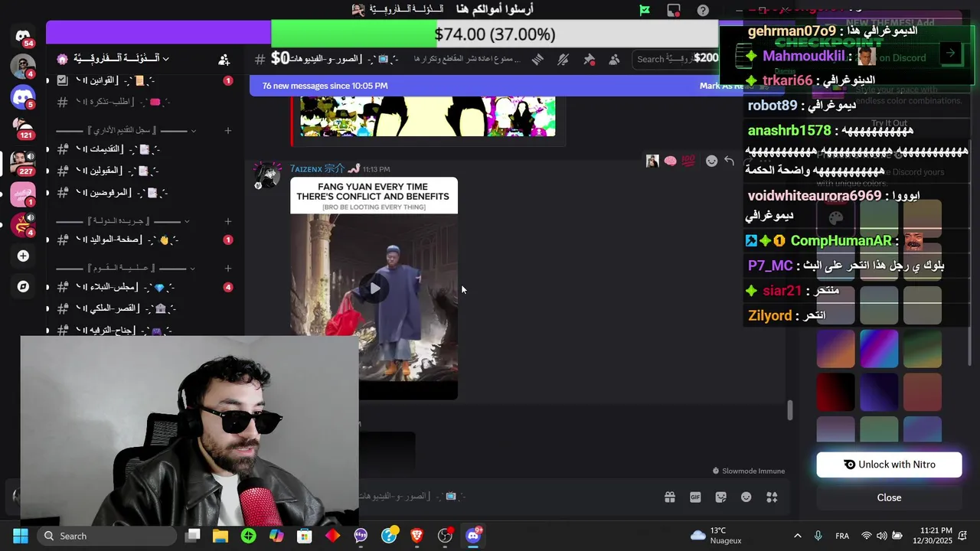This screenshot has height=551, width=980.
Task: Click the search box in channel header
Action: click(x=677, y=59)
